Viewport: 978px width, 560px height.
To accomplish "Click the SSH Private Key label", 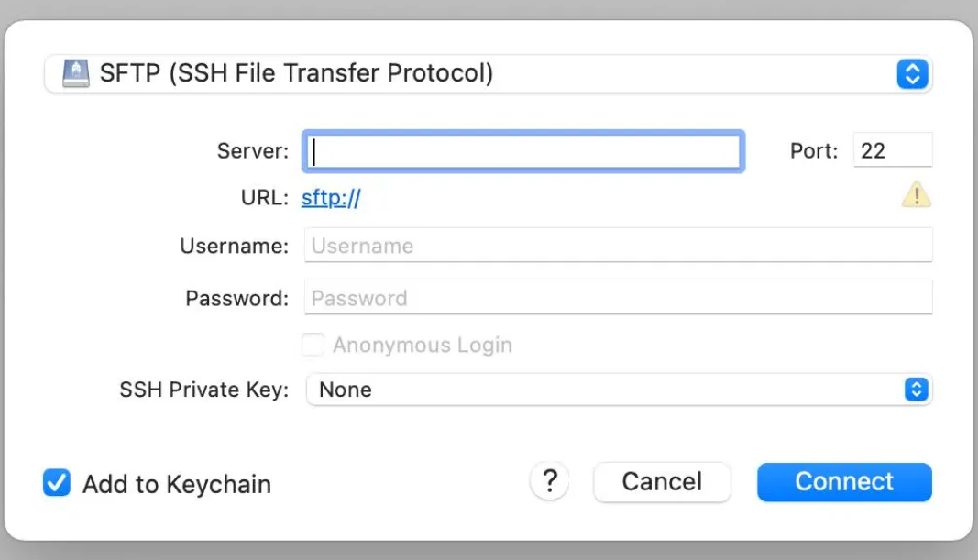I will [203, 390].
